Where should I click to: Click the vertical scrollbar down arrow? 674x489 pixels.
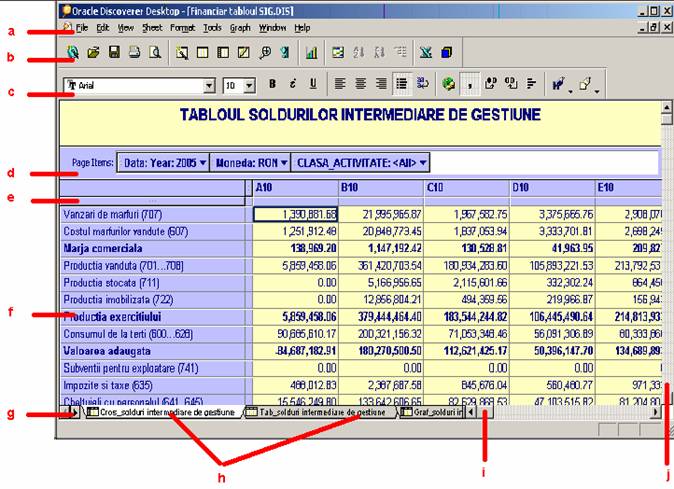[x=665, y=396]
